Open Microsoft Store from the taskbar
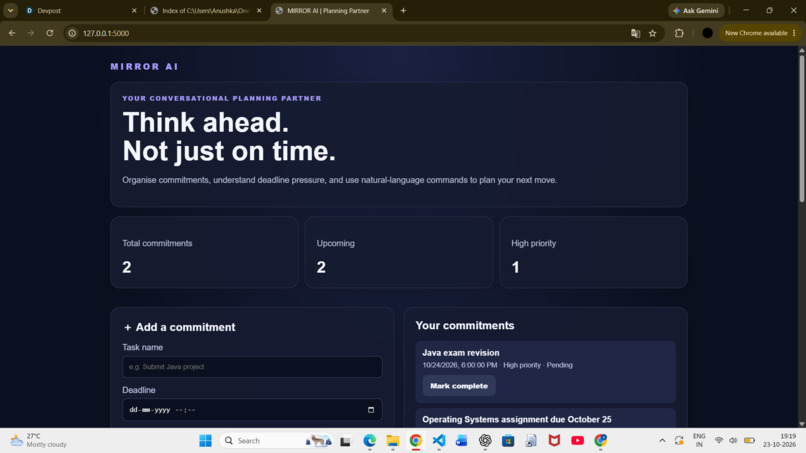 (508, 441)
